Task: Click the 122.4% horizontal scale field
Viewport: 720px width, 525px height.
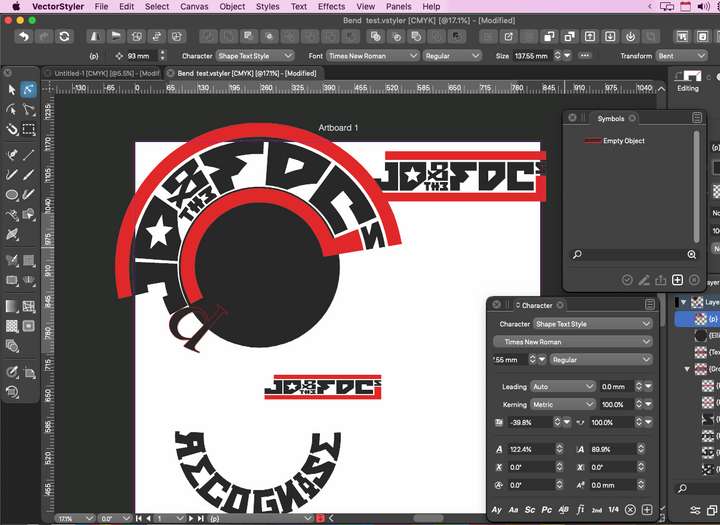Action: (x=532, y=449)
